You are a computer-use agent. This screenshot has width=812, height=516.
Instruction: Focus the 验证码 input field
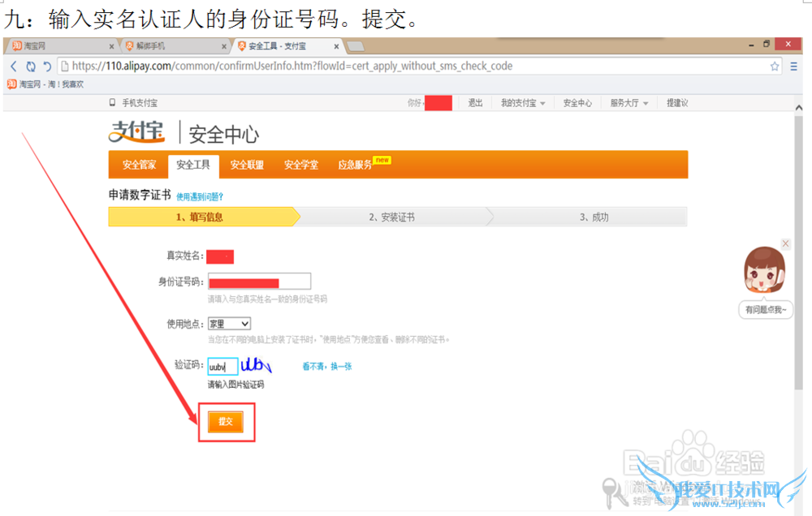point(222,367)
